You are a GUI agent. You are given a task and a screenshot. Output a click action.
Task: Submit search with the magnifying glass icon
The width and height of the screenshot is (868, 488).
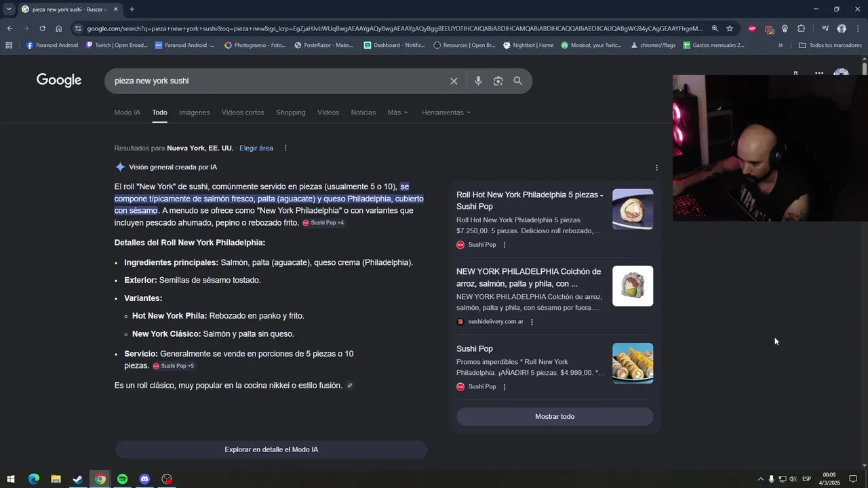coord(518,81)
